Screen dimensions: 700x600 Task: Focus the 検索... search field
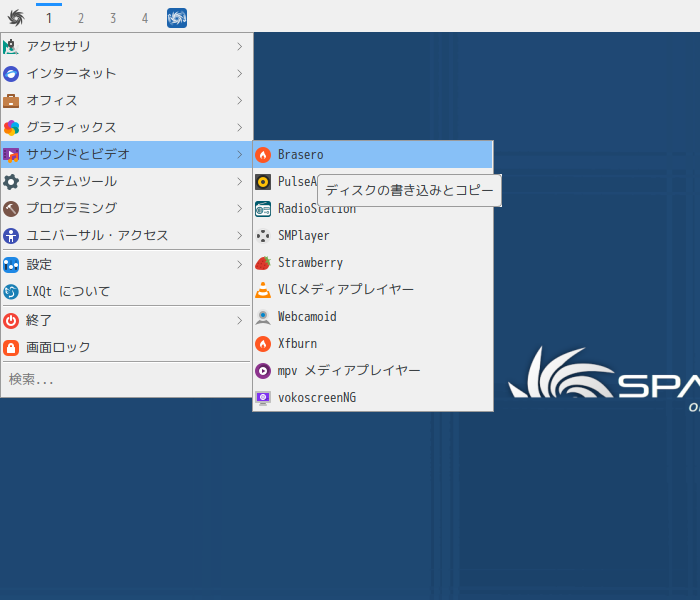[127, 380]
